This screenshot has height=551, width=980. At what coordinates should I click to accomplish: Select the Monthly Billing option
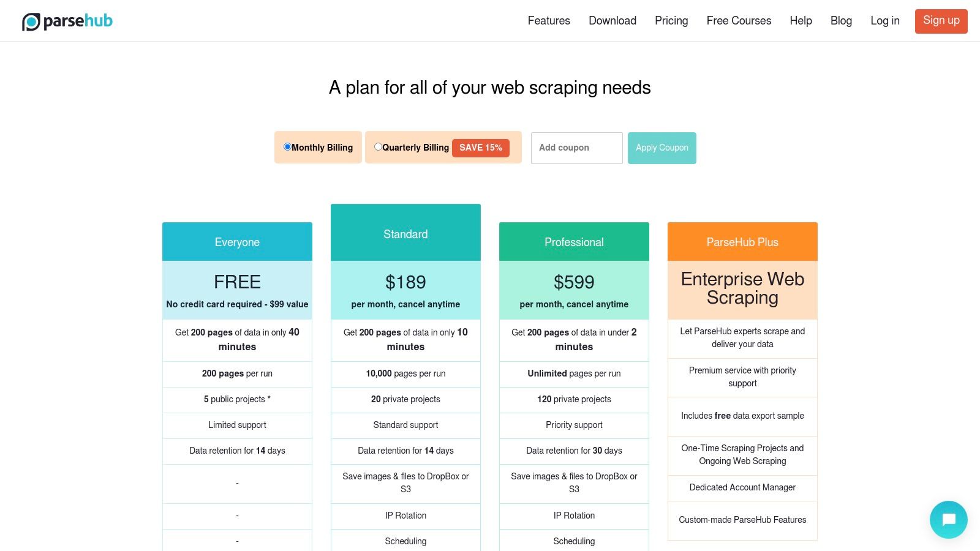tap(287, 147)
